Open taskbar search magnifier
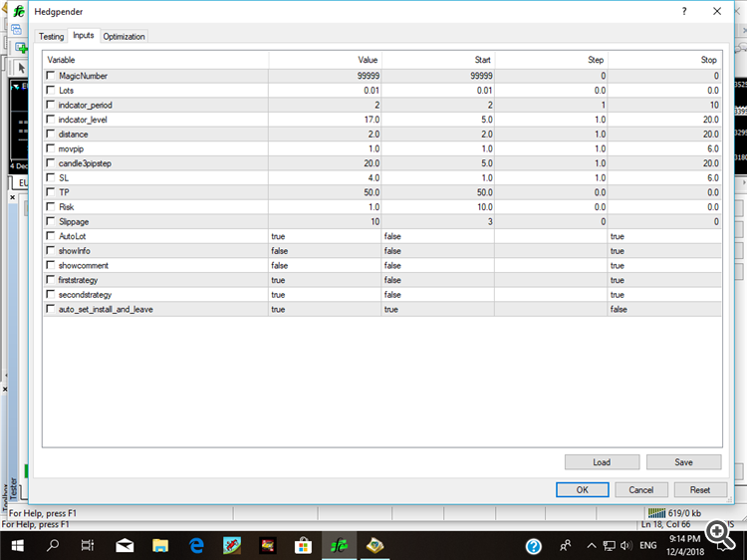This screenshot has width=747, height=560. click(x=53, y=545)
